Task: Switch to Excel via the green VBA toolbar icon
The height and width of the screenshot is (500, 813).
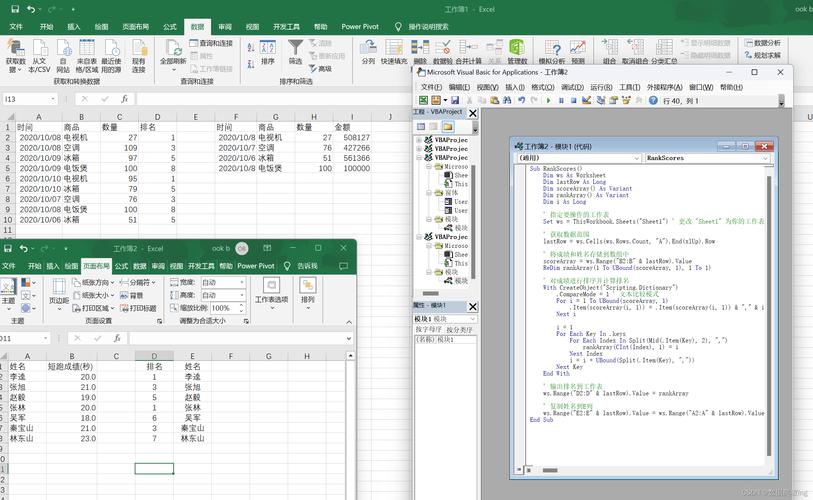Action: click(x=423, y=101)
